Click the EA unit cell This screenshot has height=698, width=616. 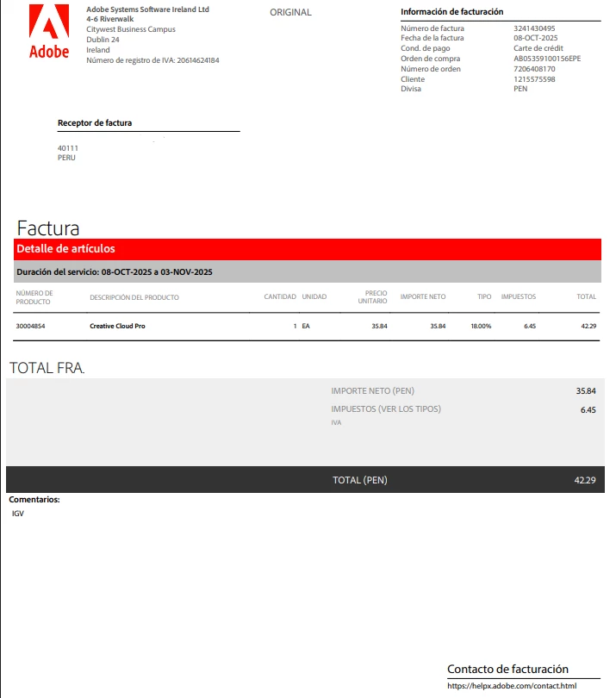306,327
